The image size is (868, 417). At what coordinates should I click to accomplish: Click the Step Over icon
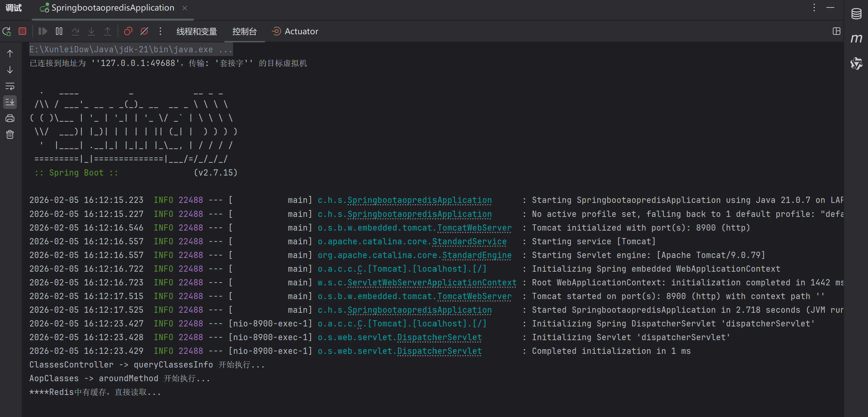click(75, 31)
